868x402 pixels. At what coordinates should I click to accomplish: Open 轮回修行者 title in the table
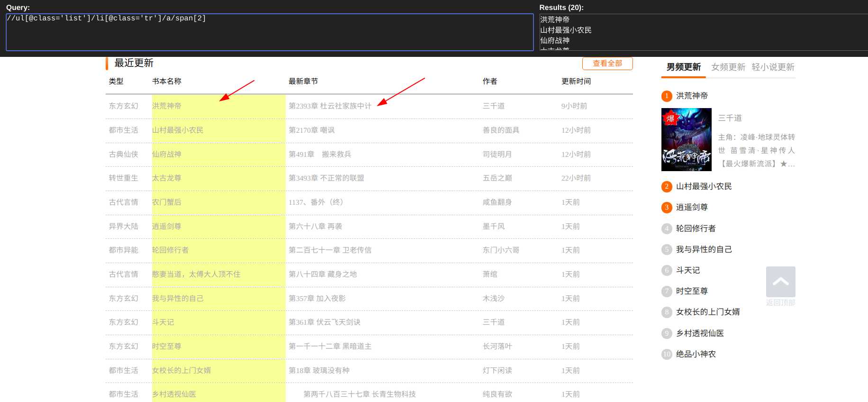click(x=170, y=250)
